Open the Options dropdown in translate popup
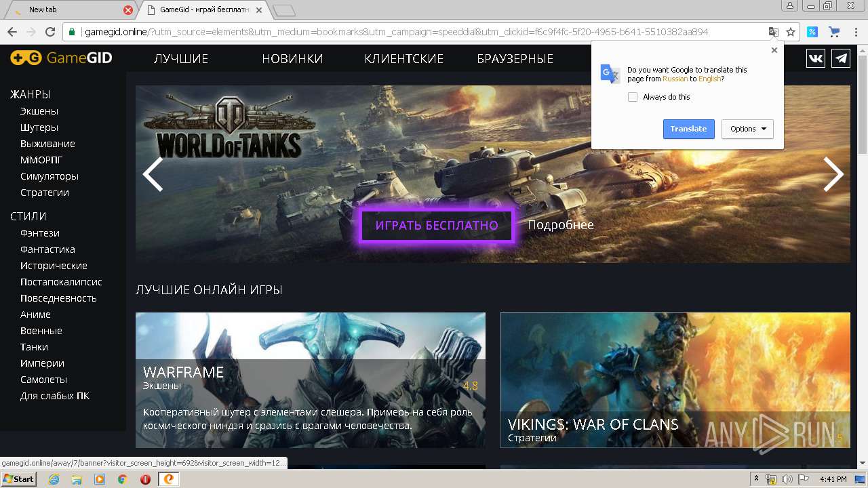The width and height of the screenshot is (868, 488). 747,129
